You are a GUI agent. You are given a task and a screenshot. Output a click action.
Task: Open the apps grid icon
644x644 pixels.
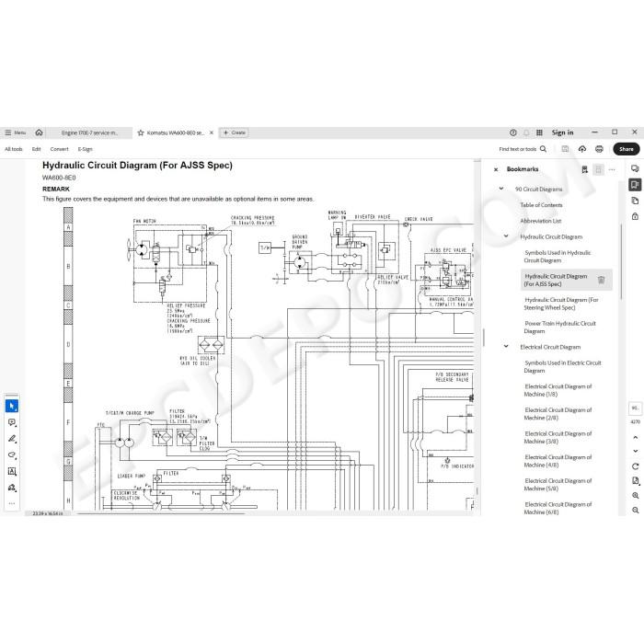pos(539,132)
